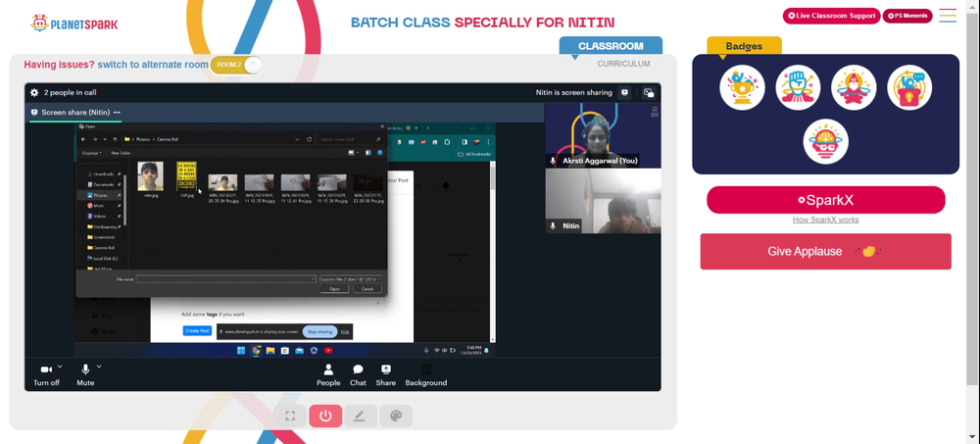Turn off the camera
Viewport: 980px width, 444px height.
click(45, 370)
